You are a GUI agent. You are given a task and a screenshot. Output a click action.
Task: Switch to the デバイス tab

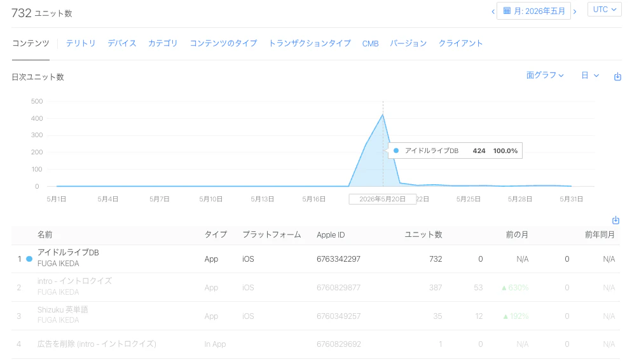coord(121,43)
